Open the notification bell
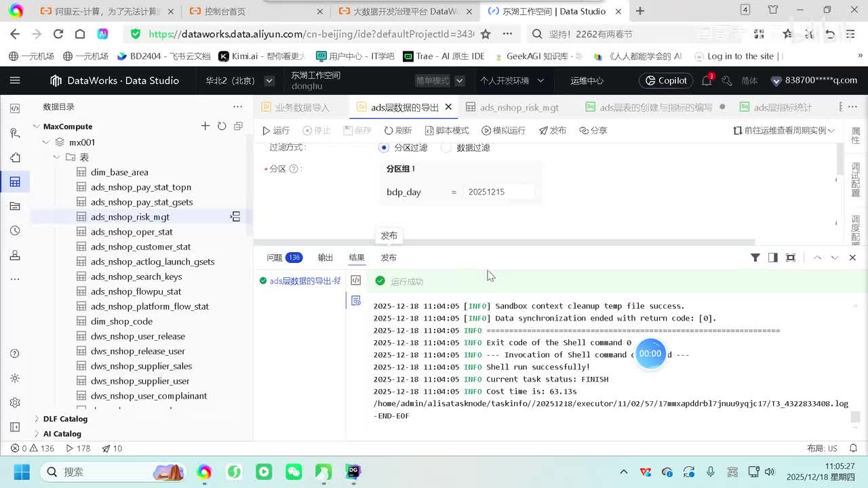 (x=707, y=80)
